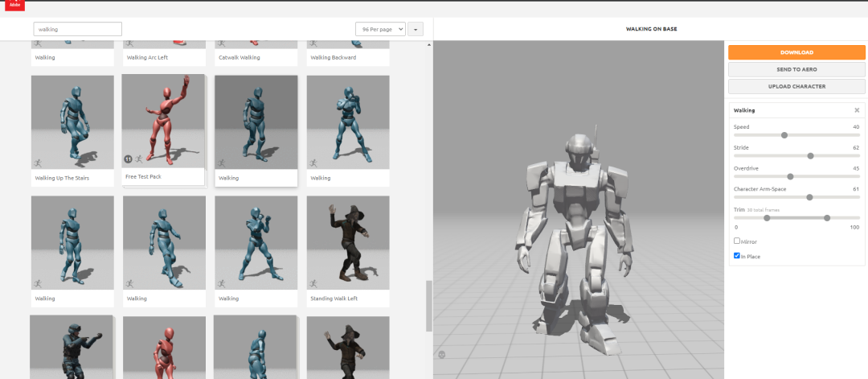Enable the Mirror checkbox
This screenshot has width=868, height=379.
[x=737, y=241]
